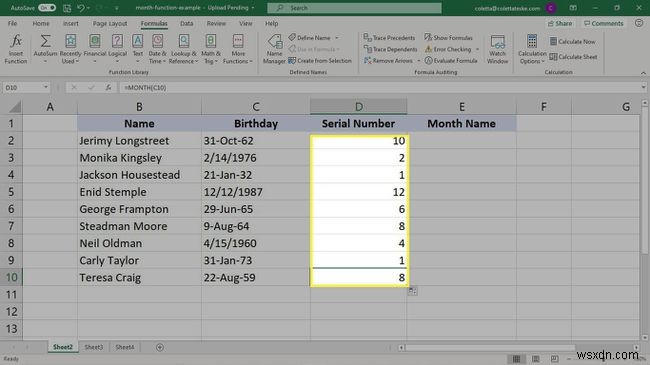This screenshot has width=650, height=365.
Task: Open Math & Trig functions
Action: 211,49
